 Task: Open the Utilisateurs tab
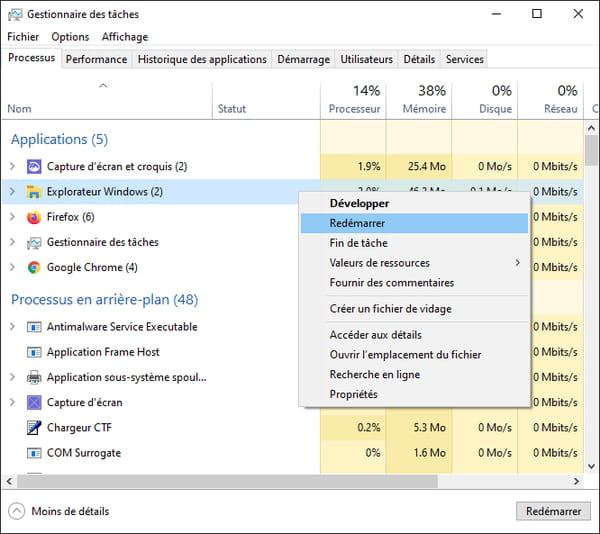coord(367,59)
